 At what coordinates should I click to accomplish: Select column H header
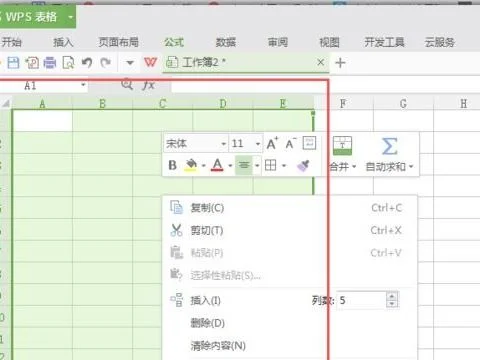coord(457,104)
